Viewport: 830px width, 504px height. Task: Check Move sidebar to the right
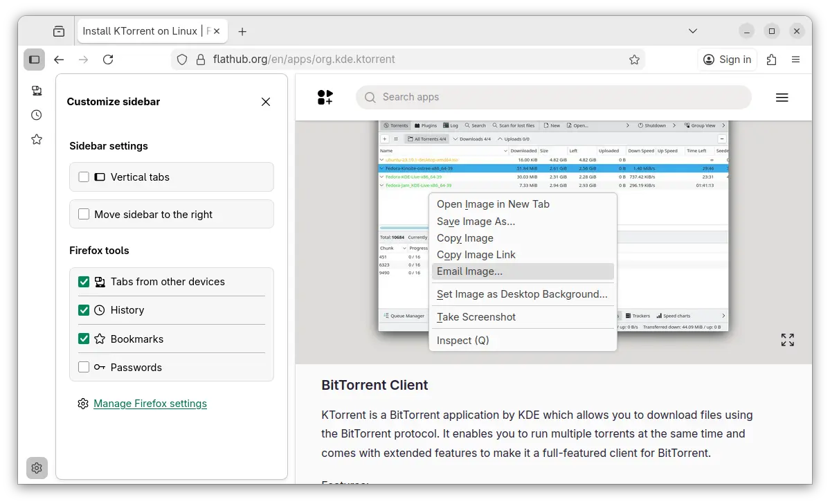click(x=84, y=215)
